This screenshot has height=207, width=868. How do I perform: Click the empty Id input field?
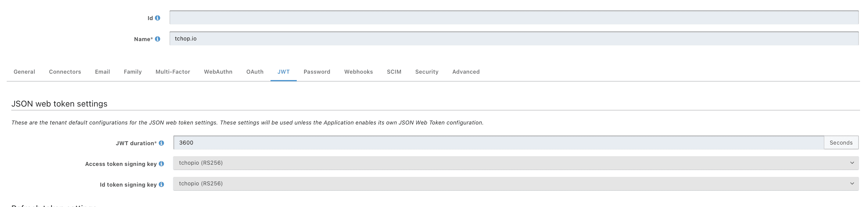tap(514, 17)
